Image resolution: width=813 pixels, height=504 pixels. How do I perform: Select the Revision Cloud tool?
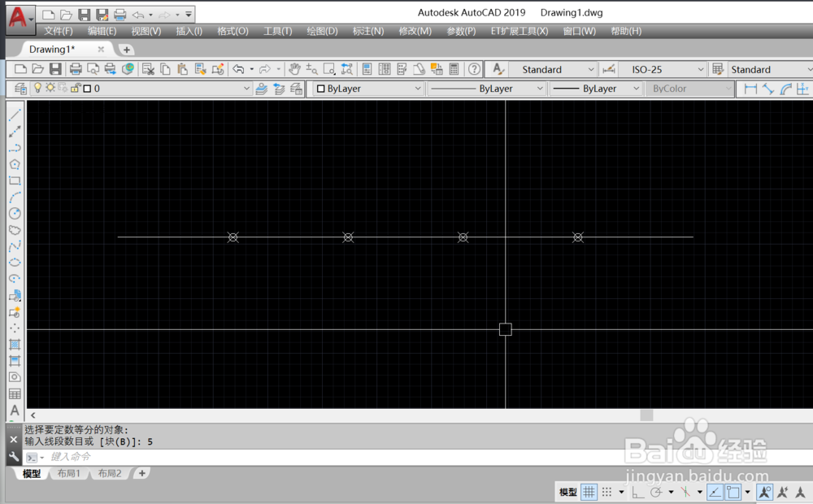15,230
